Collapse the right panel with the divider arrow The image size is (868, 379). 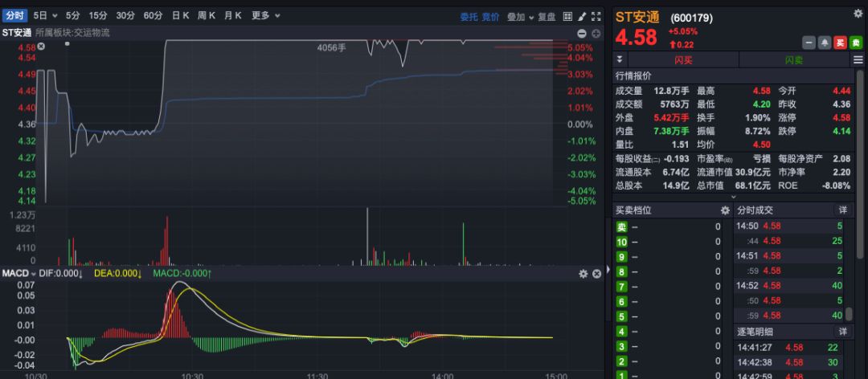pyautogui.click(x=608, y=270)
